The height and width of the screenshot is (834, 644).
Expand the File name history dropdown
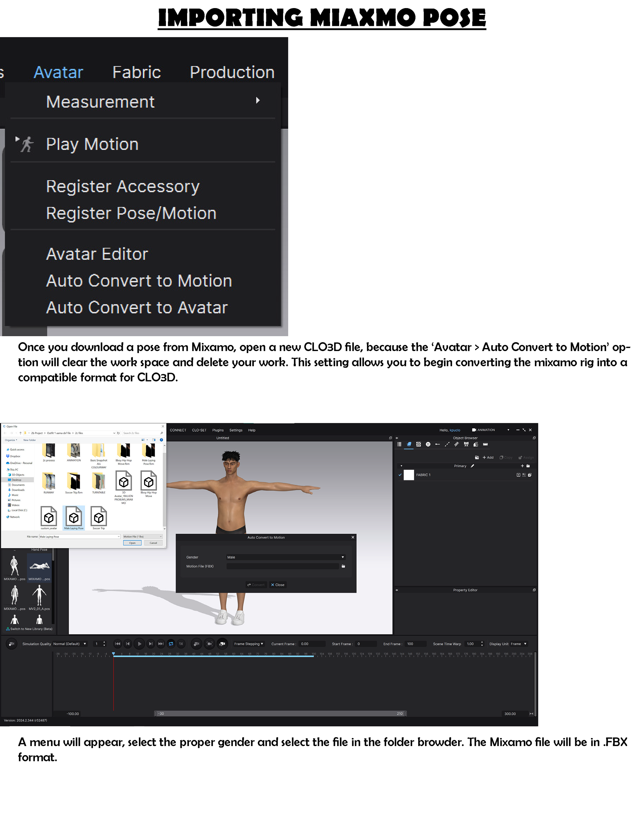tap(118, 537)
